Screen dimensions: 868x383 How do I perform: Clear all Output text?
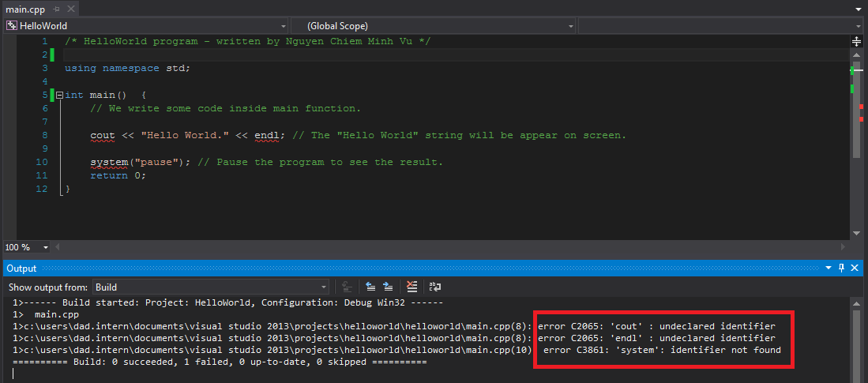[x=411, y=287]
